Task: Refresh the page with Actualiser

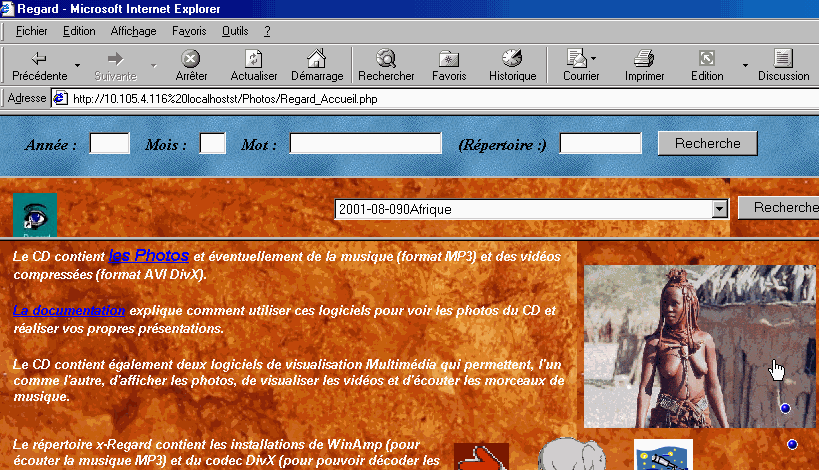Action: click(254, 66)
